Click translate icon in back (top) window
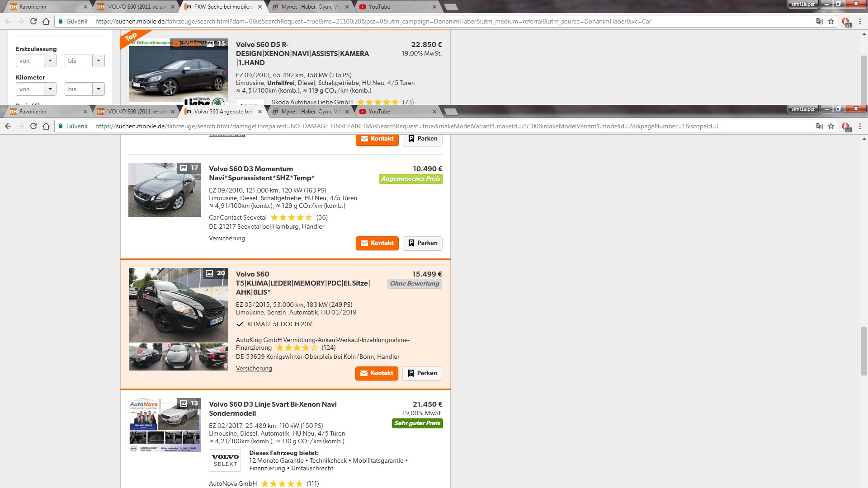Image resolution: width=868 pixels, height=488 pixels. [819, 21]
